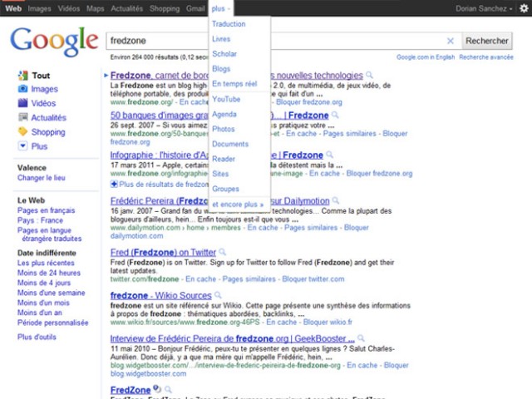Choose Sites from the plus menu
532x399 pixels.
click(x=220, y=174)
